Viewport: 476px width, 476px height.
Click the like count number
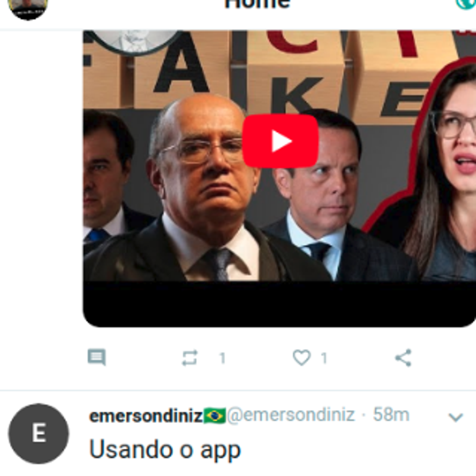[x=324, y=358]
